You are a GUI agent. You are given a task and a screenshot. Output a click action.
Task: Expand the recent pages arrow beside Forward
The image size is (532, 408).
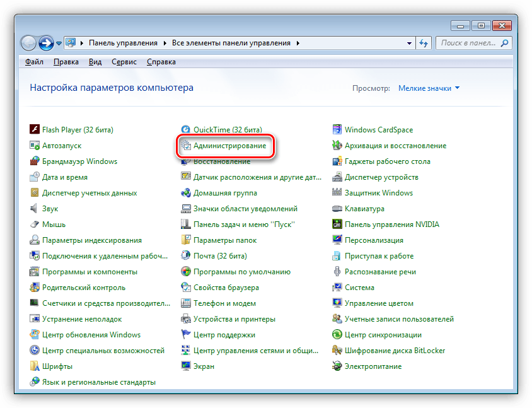click(x=59, y=44)
